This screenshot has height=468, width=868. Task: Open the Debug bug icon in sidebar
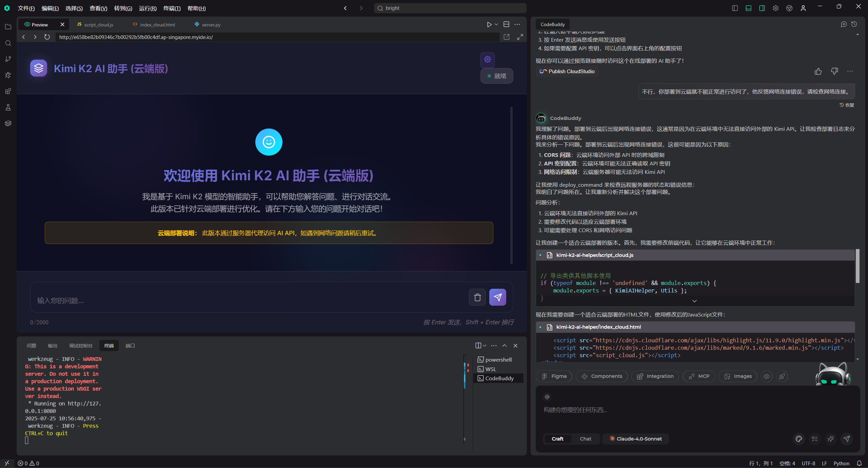coord(8,75)
